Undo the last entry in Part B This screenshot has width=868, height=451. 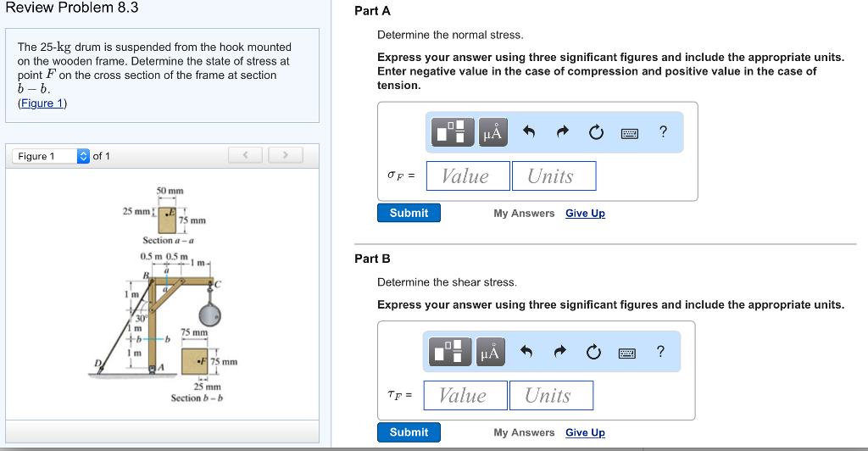point(527,352)
